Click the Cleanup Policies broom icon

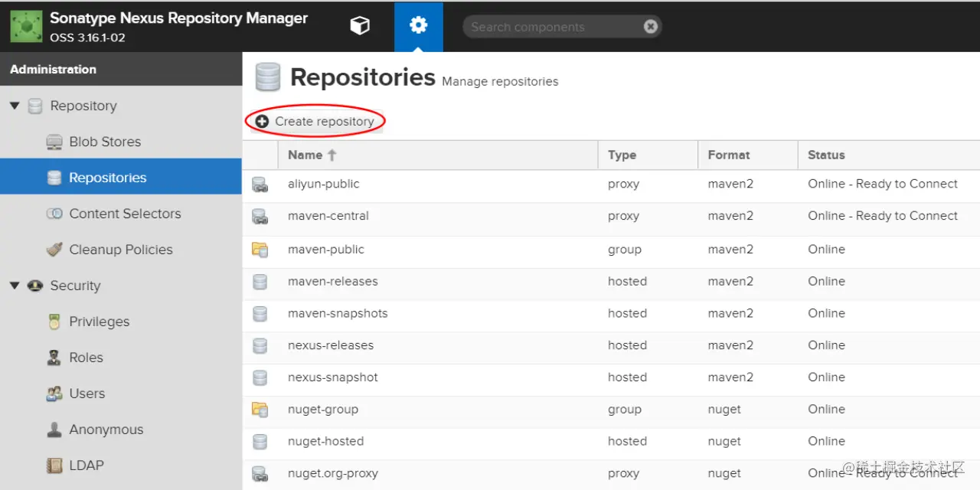54,250
